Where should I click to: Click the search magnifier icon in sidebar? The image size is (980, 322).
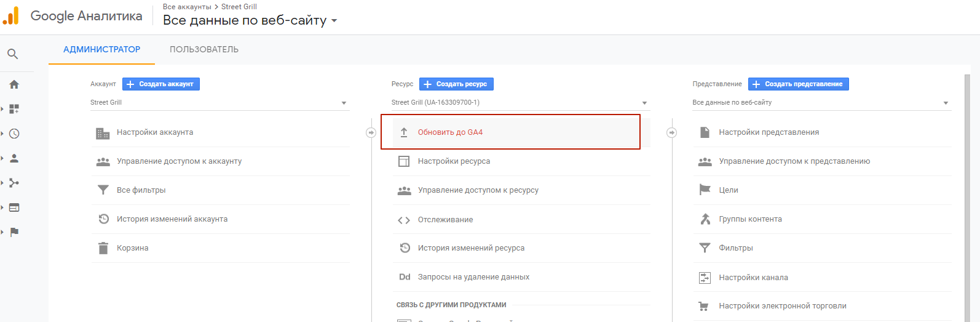click(x=12, y=54)
